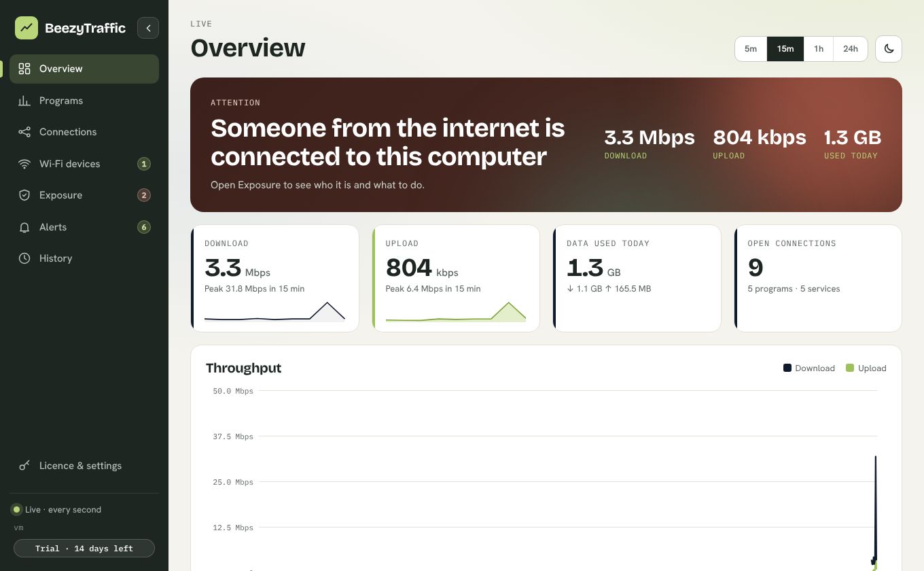Image resolution: width=924 pixels, height=571 pixels.
Task: Switch time range to 1h
Action: coord(819,49)
